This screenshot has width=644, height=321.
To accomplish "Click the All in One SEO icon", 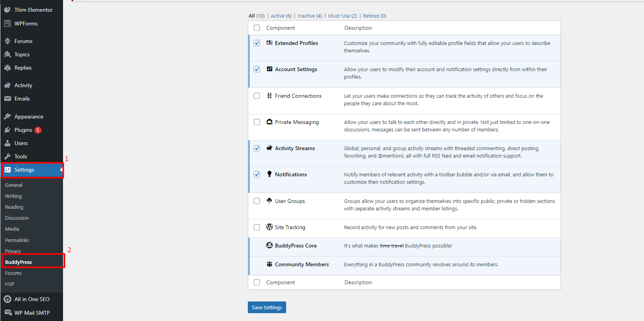I will tap(7, 299).
